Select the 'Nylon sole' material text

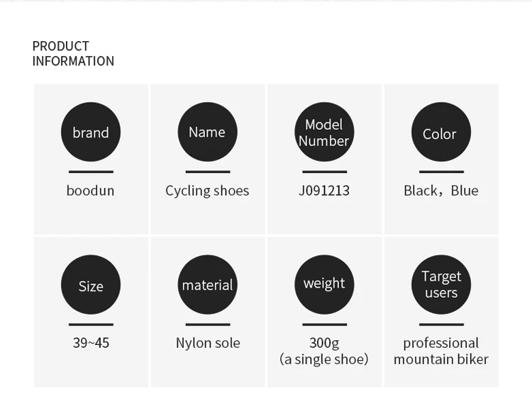click(x=208, y=343)
